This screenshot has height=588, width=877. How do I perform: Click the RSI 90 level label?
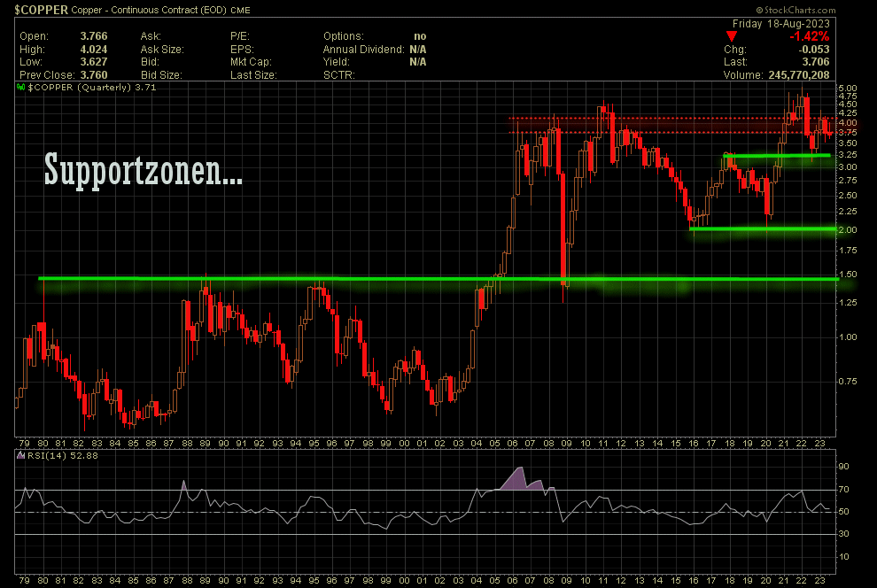tap(843, 467)
